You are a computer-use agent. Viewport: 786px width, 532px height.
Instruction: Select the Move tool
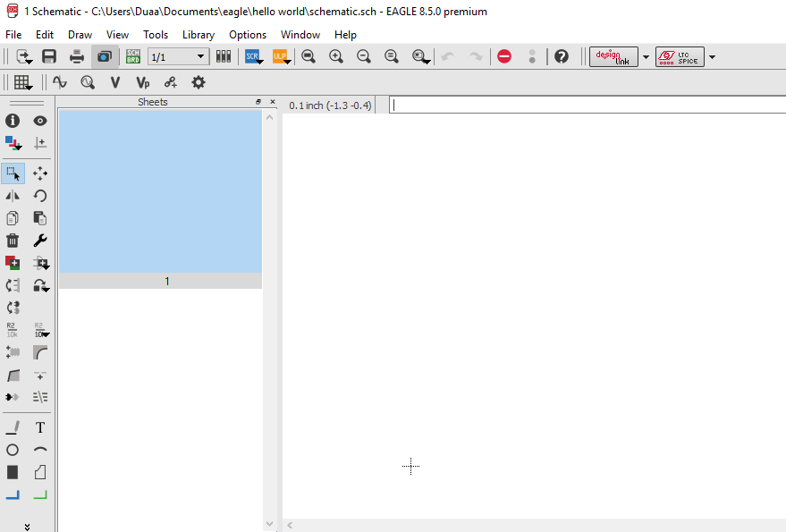(40, 173)
